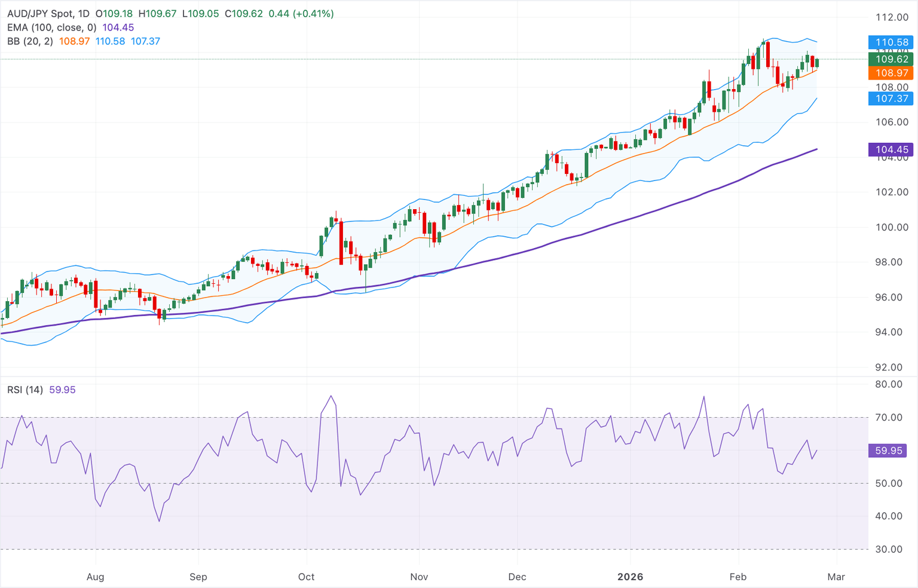Click the blue upper band label 110.58
This screenshot has width=918, height=588.
890,42
